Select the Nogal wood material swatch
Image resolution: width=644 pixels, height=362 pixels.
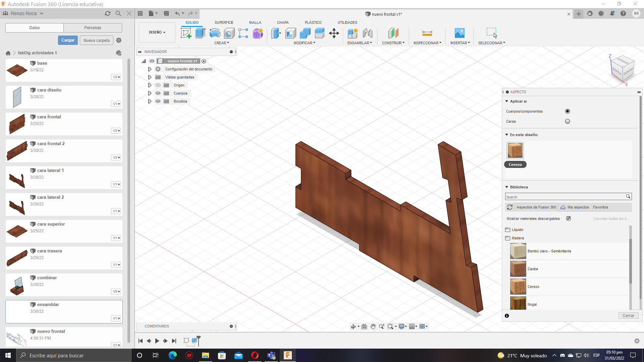pyautogui.click(x=518, y=304)
